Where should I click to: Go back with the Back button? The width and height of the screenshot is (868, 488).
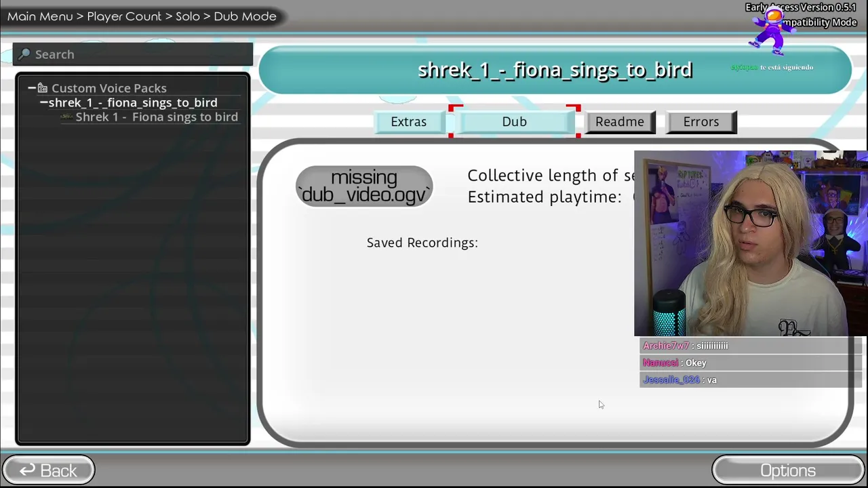coord(48,470)
